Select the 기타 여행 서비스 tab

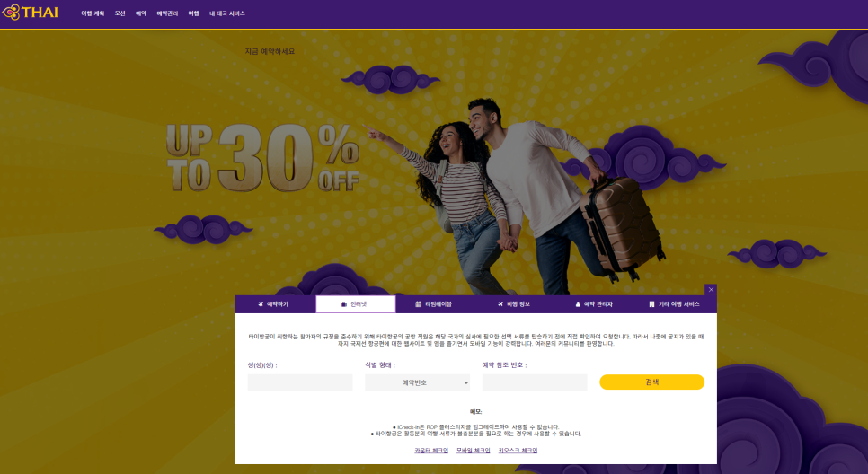[677, 304]
